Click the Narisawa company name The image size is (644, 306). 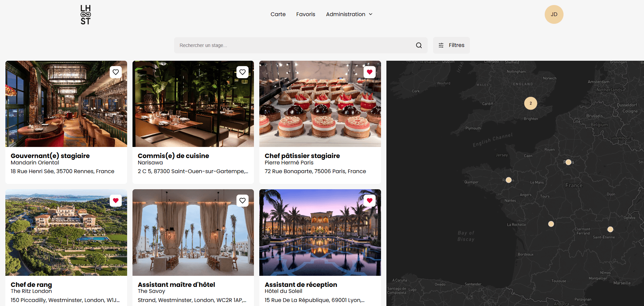pos(150,163)
